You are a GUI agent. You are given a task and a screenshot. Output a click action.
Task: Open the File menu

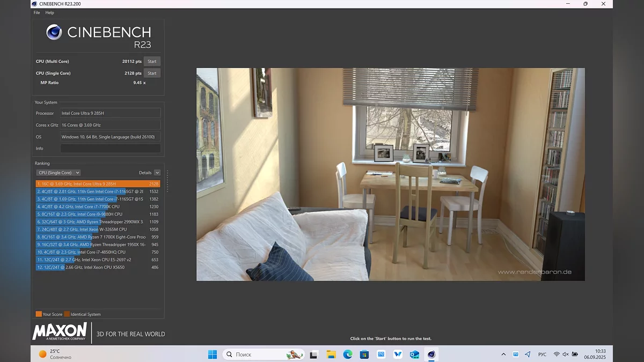pos(36,12)
